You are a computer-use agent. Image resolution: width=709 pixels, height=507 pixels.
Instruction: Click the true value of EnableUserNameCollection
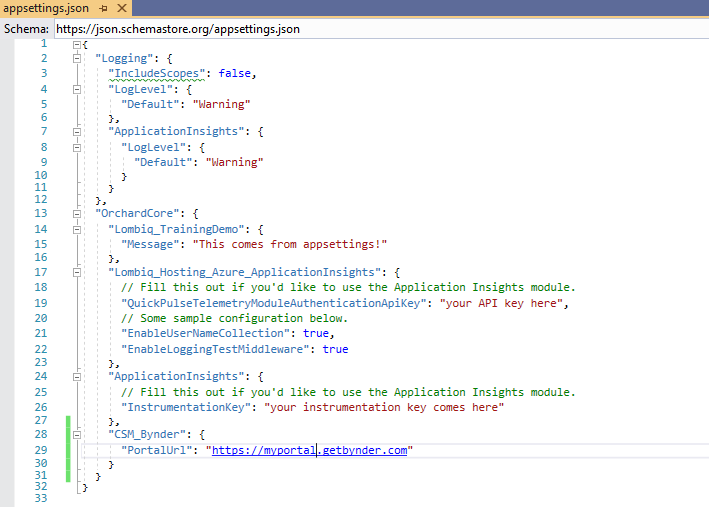(x=316, y=333)
